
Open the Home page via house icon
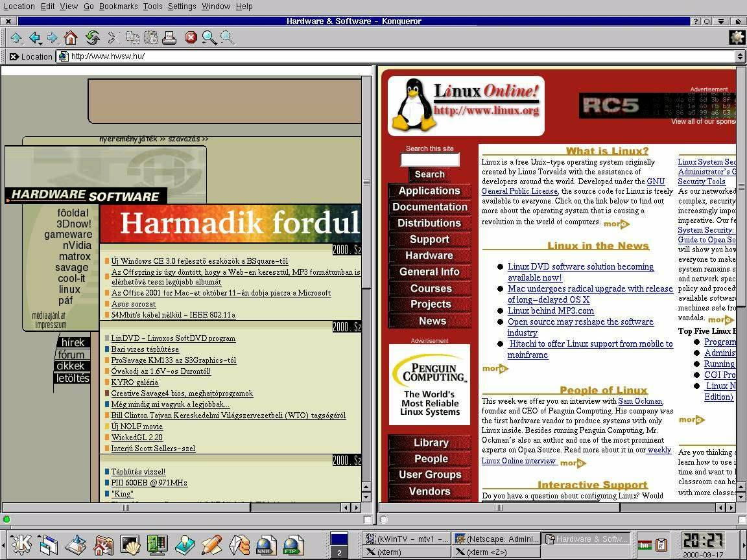[71, 38]
